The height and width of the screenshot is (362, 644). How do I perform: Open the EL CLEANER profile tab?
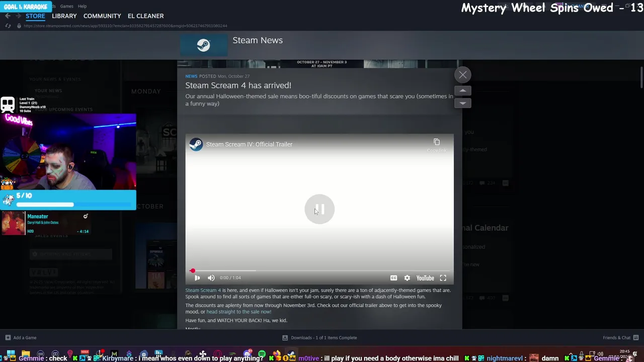(x=145, y=16)
